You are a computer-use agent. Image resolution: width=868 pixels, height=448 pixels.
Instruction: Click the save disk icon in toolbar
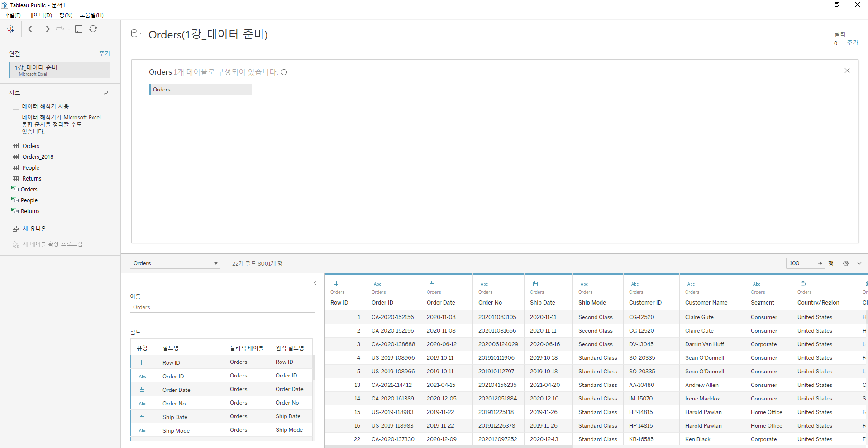[79, 29]
